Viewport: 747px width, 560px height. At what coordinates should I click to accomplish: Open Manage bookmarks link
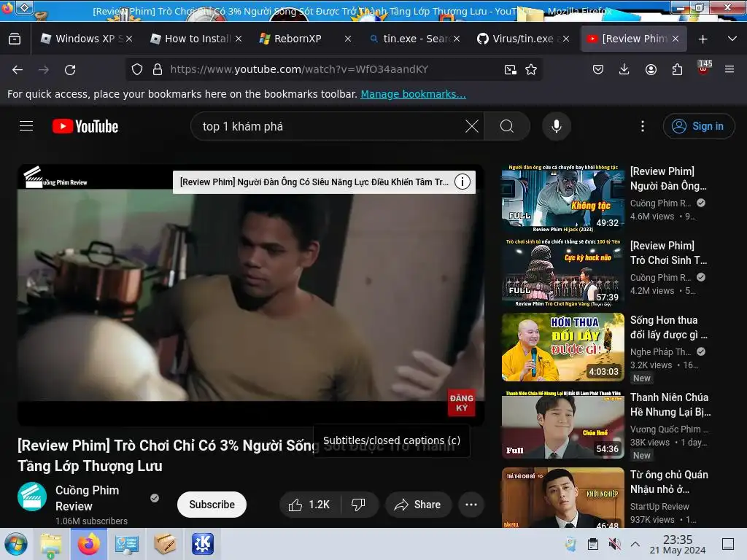tap(413, 94)
